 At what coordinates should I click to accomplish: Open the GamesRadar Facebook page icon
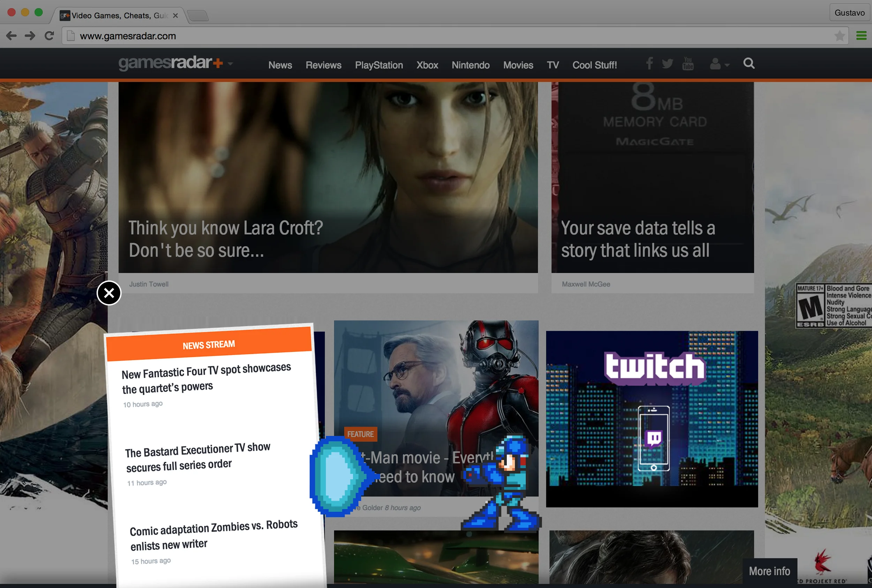[649, 63]
